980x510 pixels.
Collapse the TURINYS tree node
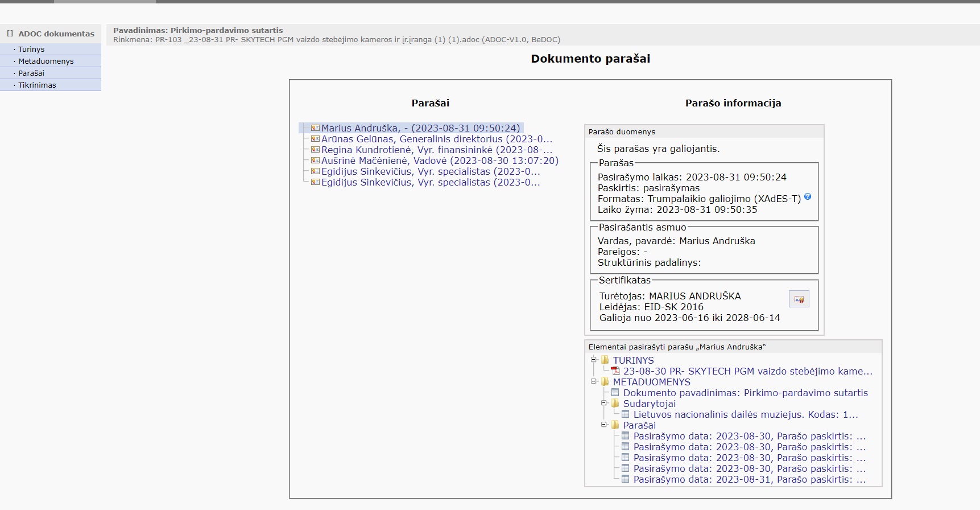click(594, 360)
